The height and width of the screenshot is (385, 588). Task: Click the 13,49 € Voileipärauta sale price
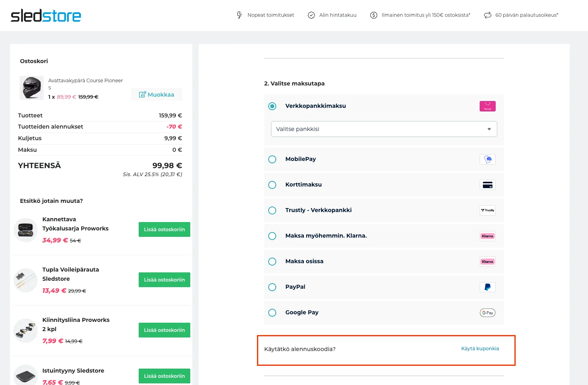[54, 291]
